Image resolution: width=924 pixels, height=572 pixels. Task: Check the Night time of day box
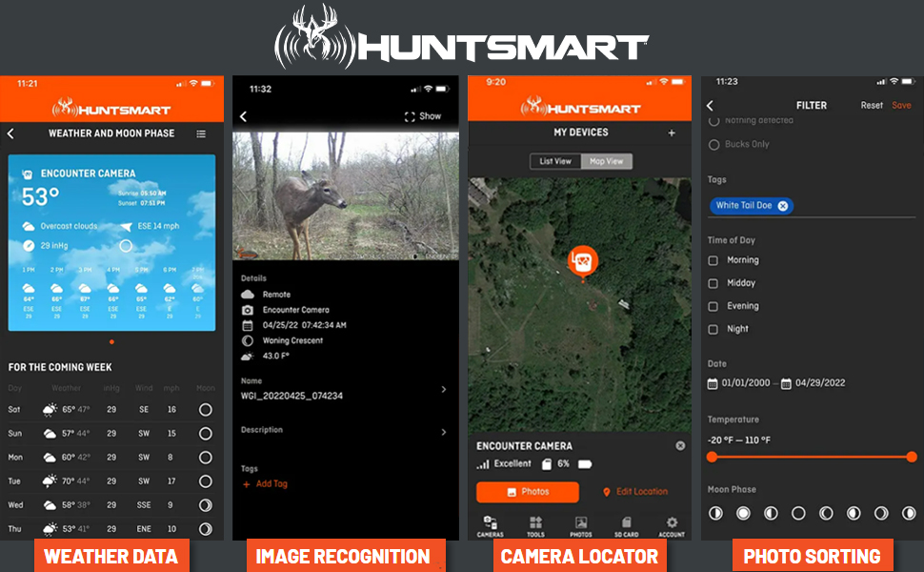(x=713, y=330)
